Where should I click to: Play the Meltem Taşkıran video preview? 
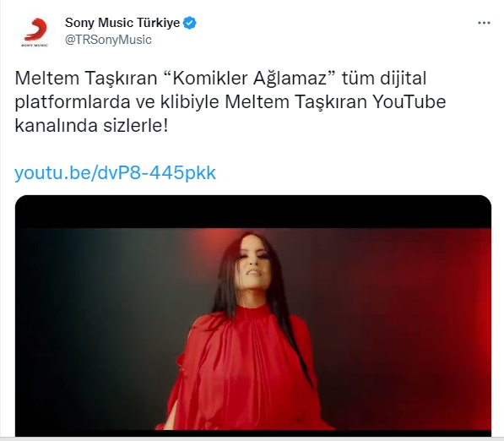pyautogui.click(x=253, y=316)
